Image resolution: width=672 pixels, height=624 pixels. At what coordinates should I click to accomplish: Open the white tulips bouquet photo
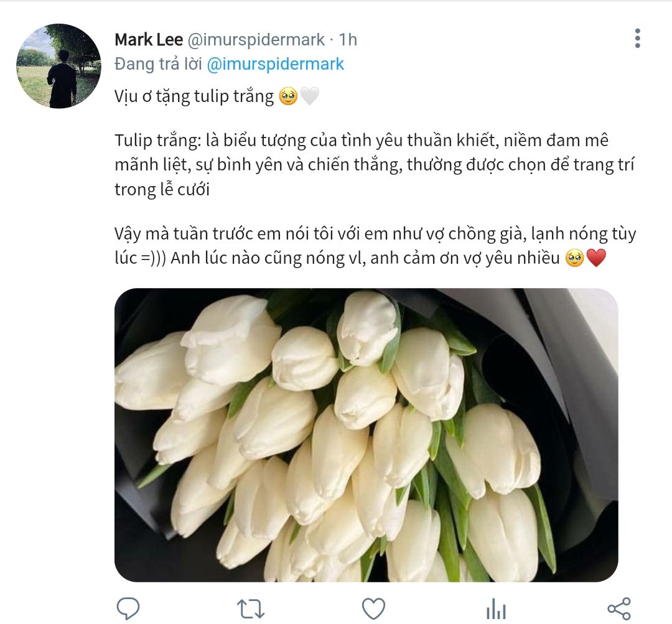pos(366,435)
